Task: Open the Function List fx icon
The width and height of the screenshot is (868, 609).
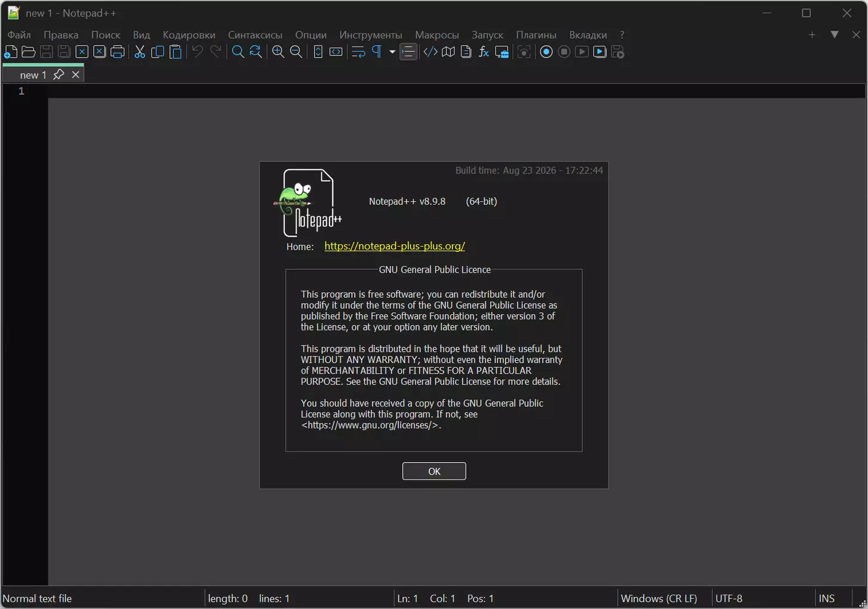Action: [x=484, y=52]
